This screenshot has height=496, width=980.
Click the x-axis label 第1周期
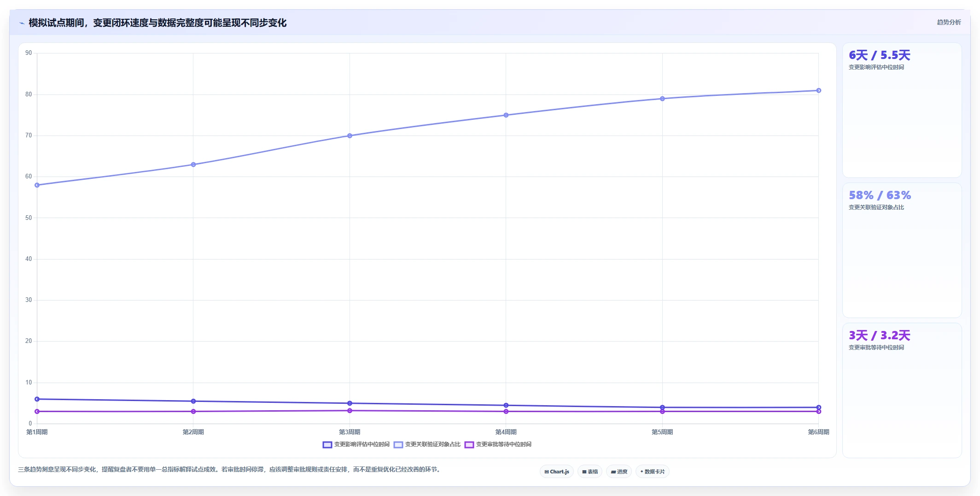click(37, 432)
